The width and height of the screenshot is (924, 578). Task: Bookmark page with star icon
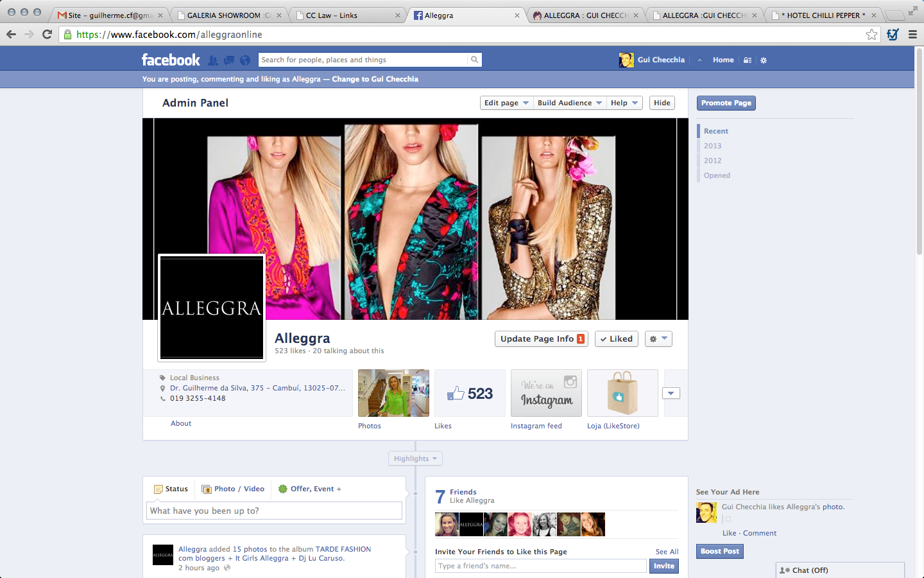871,35
